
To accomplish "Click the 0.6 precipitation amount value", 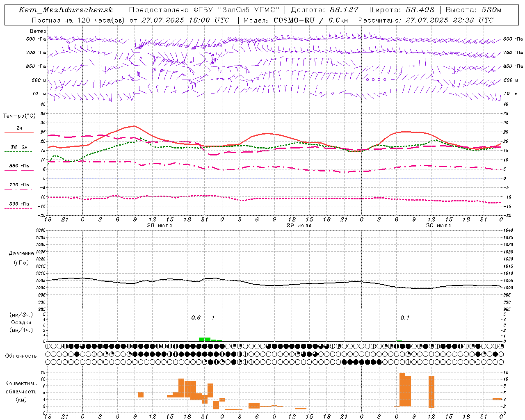I will [x=196, y=318].
